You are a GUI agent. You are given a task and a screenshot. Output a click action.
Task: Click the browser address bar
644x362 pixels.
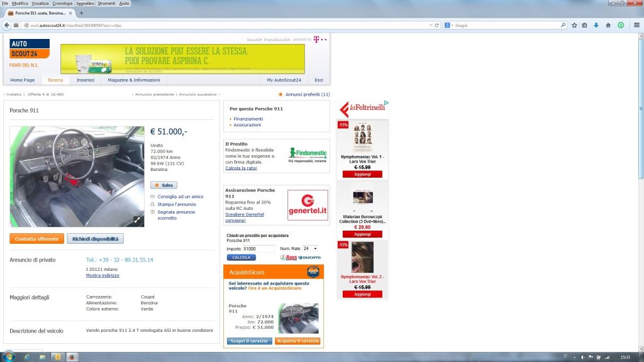[x=226, y=25]
